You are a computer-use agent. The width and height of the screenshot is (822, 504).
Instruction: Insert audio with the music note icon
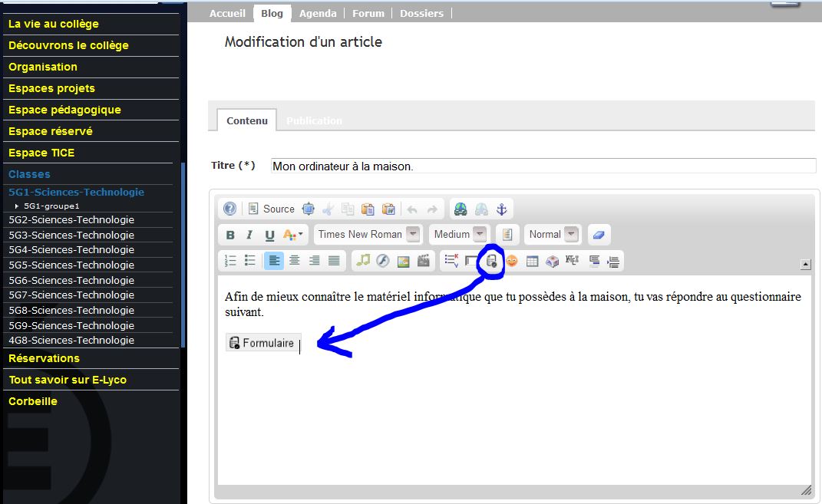point(363,261)
